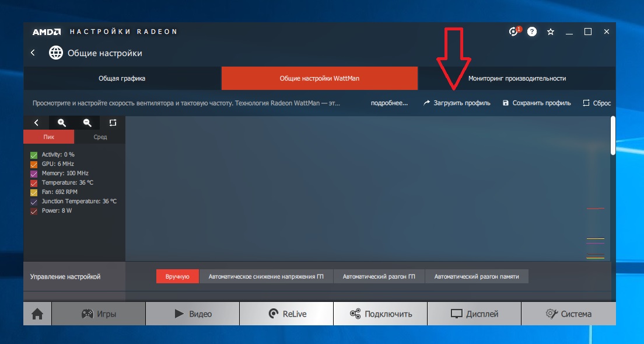Toggle the Junction Temperature checkbox

click(34, 202)
